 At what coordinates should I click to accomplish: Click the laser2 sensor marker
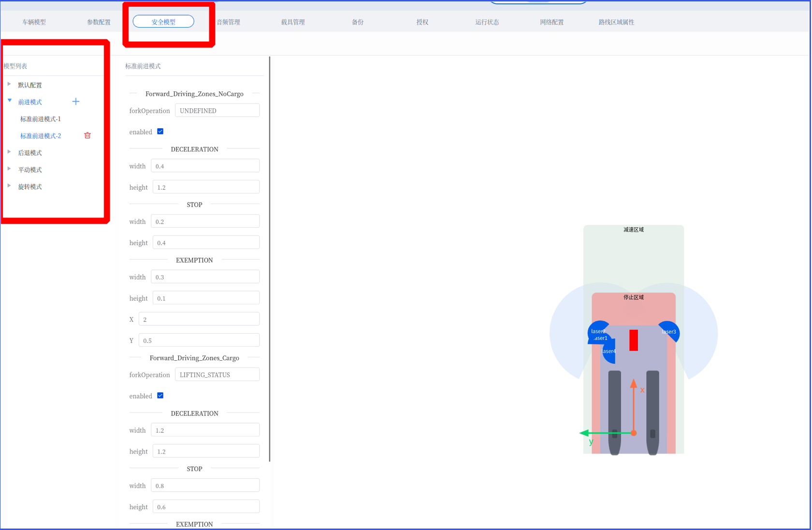598,331
